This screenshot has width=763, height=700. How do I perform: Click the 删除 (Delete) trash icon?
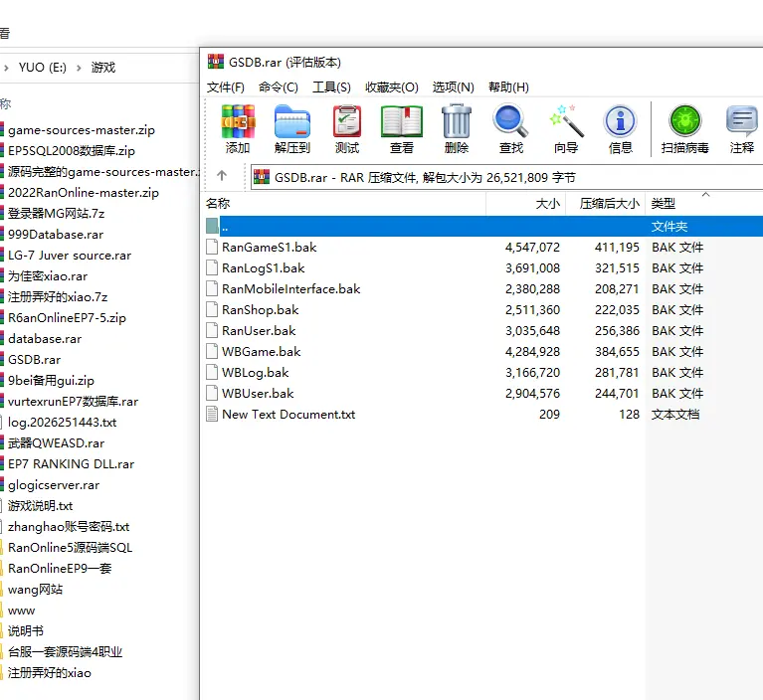(x=457, y=121)
